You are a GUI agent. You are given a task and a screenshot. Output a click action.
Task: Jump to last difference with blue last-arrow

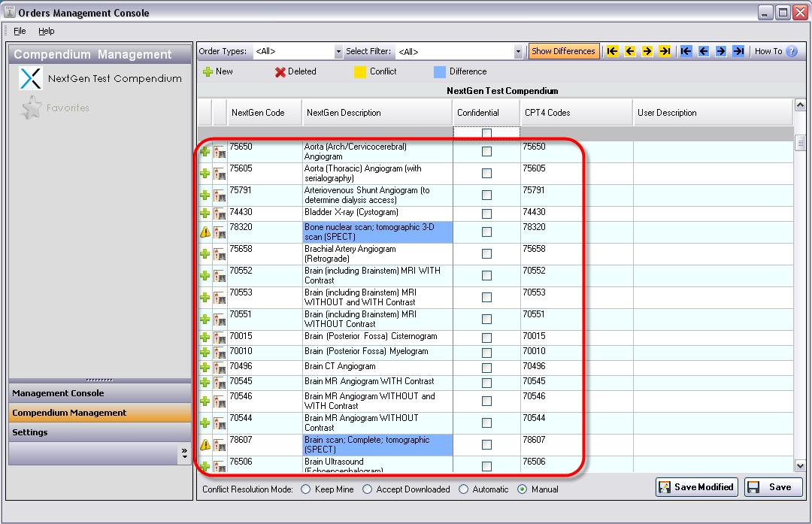[x=738, y=51]
